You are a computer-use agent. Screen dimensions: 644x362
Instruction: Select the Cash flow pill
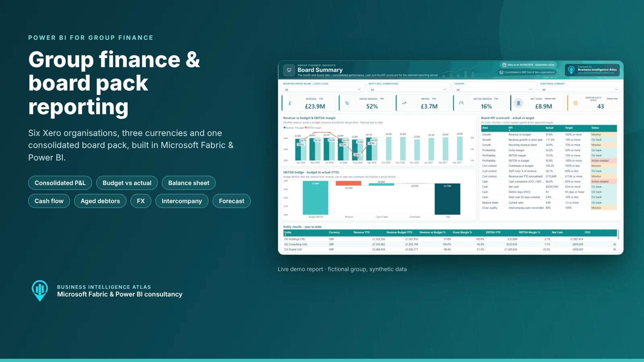point(49,201)
